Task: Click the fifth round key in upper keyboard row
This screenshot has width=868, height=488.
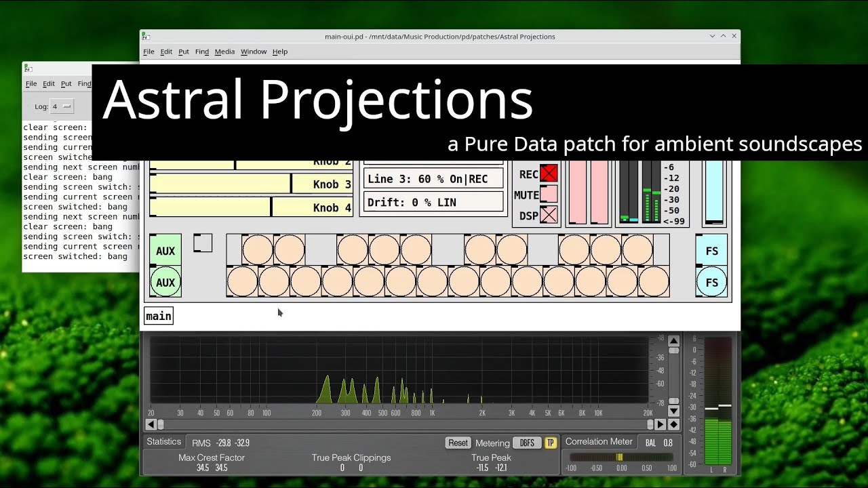Action: point(416,249)
